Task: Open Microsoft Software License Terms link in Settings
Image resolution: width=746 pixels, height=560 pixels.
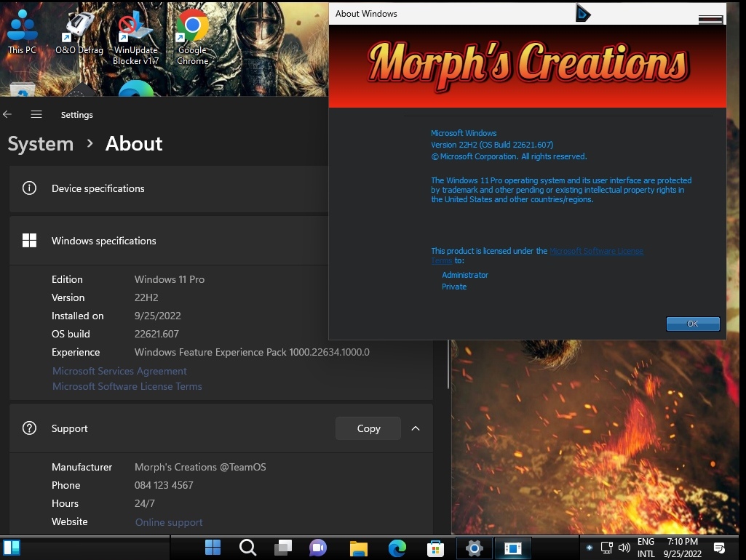Action: click(x=127, y=386)
